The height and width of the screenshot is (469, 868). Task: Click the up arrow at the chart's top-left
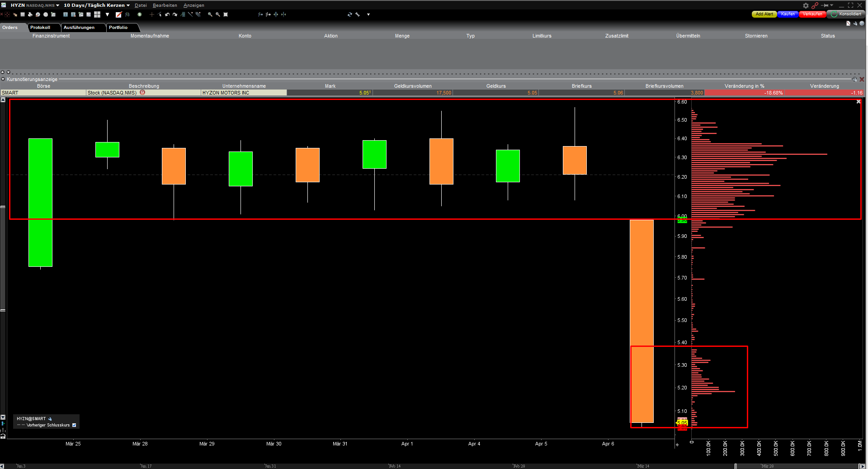coord(3,99)
